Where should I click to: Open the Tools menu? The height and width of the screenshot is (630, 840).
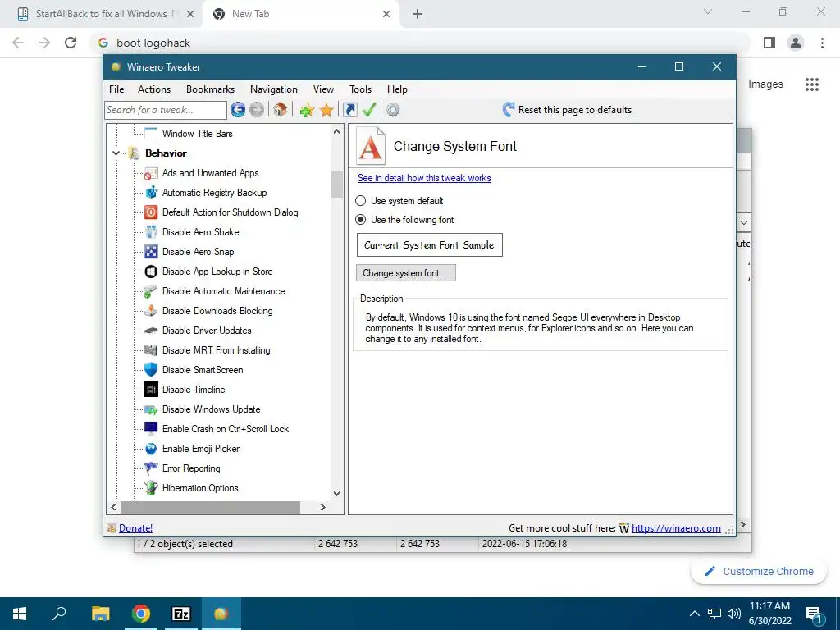point(361,89)
